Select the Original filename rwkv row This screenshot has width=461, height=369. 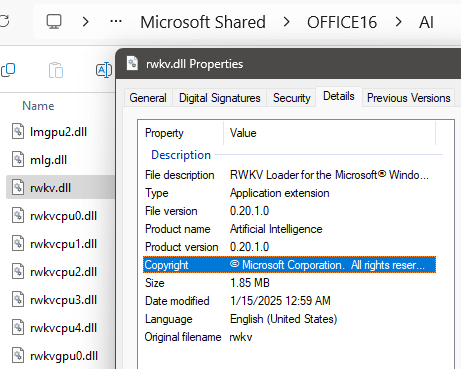coord(289,337)
